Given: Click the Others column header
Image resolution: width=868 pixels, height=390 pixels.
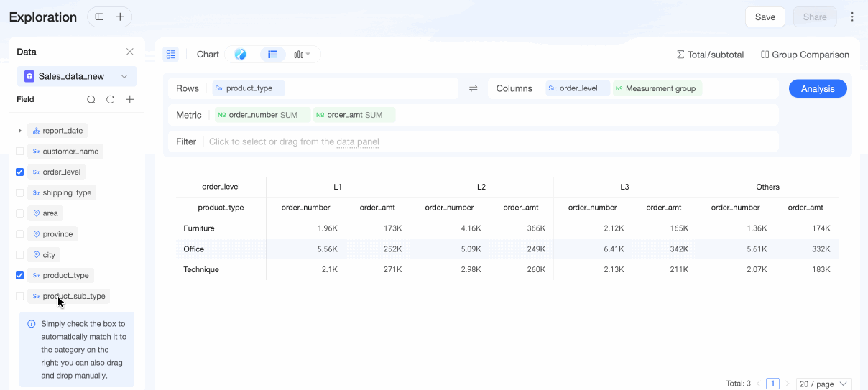Looking at the screenshot, I should [767, 187].
